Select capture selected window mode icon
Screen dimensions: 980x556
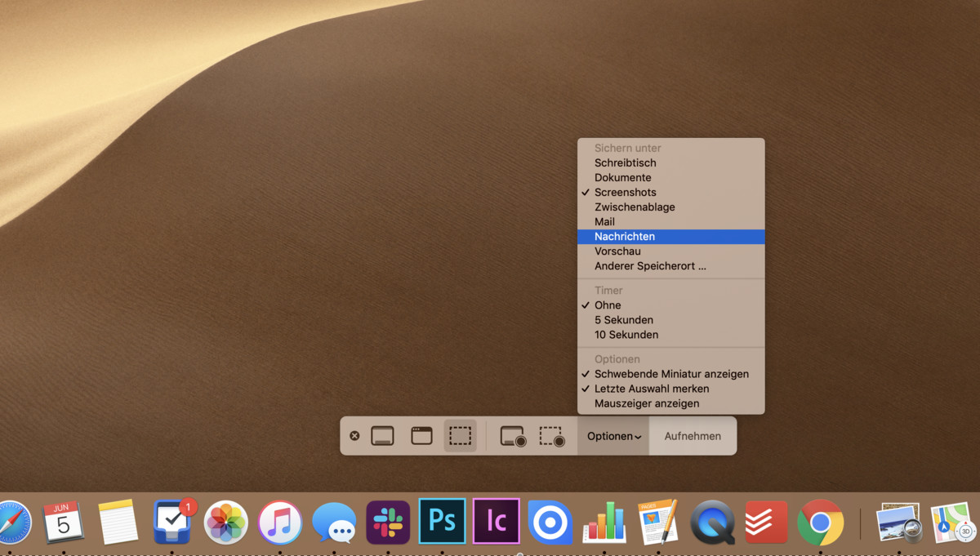421,436
